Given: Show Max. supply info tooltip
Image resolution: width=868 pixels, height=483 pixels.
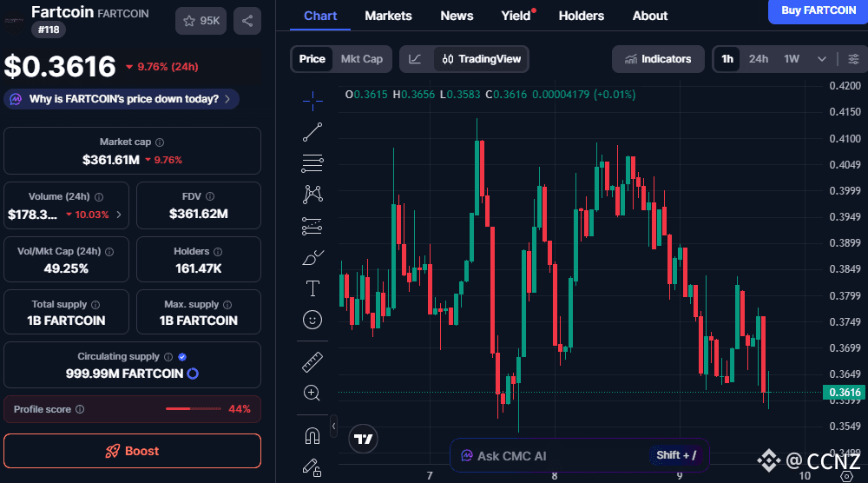Looking at the screenshot, I should [227, 305].
